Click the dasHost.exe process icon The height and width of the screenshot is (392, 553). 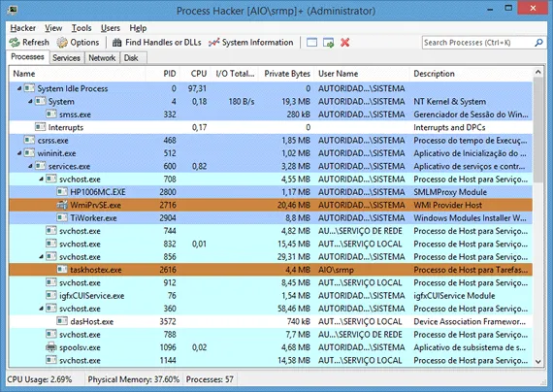[62, 321]
